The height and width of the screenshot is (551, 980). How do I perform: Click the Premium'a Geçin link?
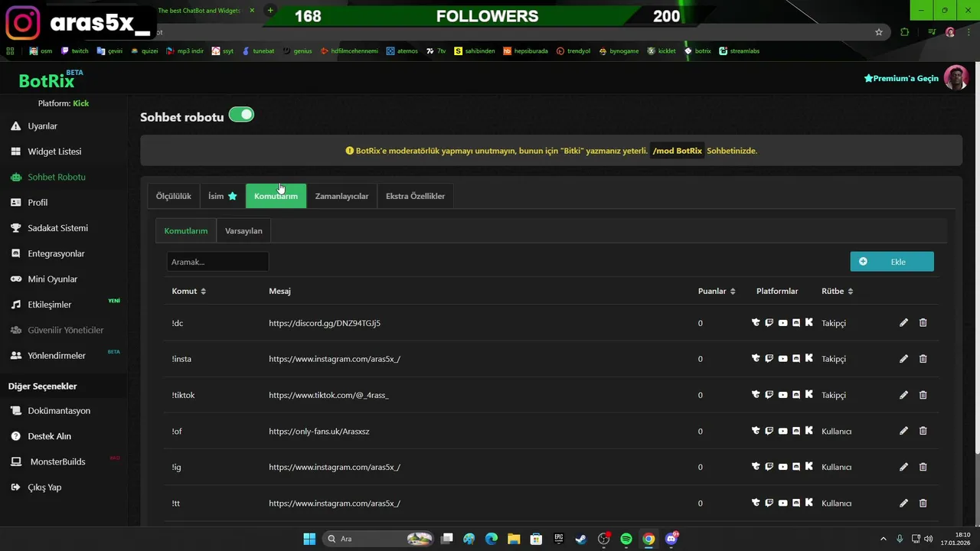pyautogui.click(x=901, y=79)
